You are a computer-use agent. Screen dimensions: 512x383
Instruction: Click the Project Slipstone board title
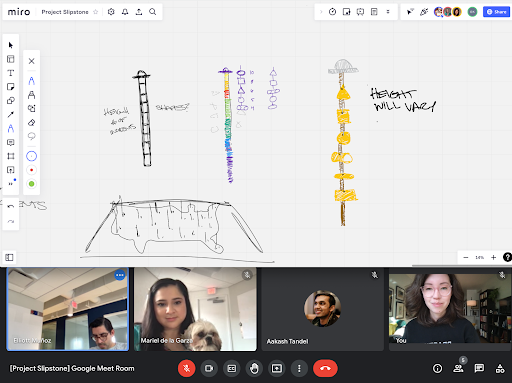[x=65, y=12]
